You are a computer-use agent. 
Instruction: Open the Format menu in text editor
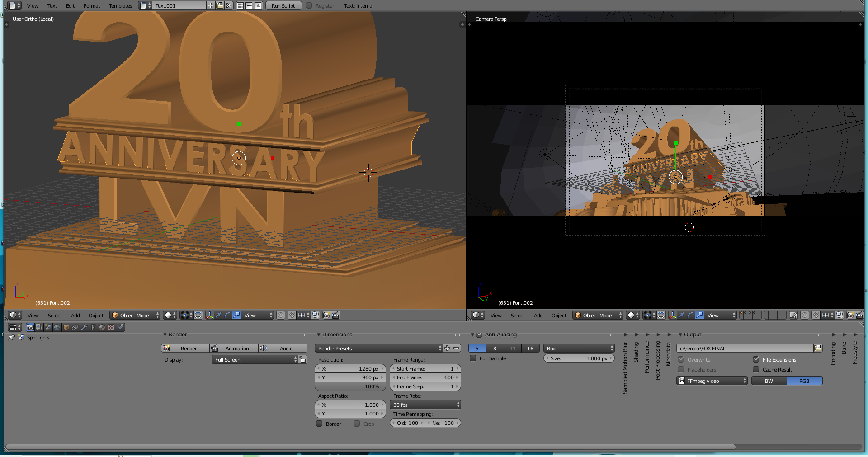(x=92, y=6)
